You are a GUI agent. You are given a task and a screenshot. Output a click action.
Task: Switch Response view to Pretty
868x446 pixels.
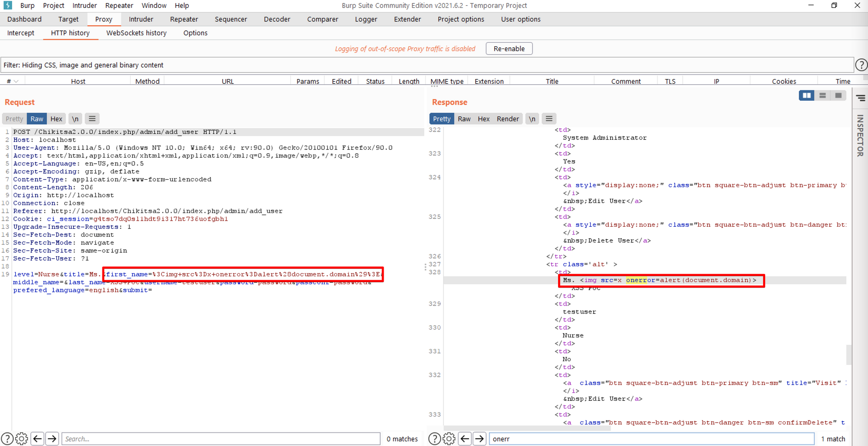pyautogui.click(x=442, y=119)
